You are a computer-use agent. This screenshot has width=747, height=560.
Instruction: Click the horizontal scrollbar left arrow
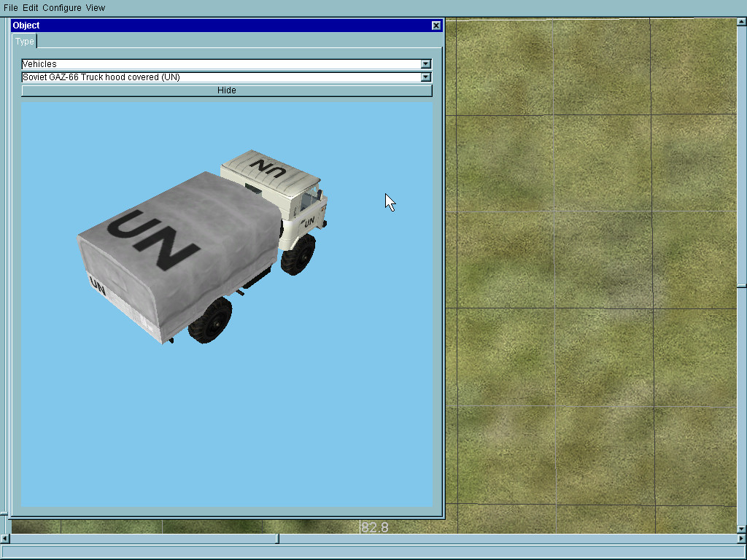click(5, 539)
